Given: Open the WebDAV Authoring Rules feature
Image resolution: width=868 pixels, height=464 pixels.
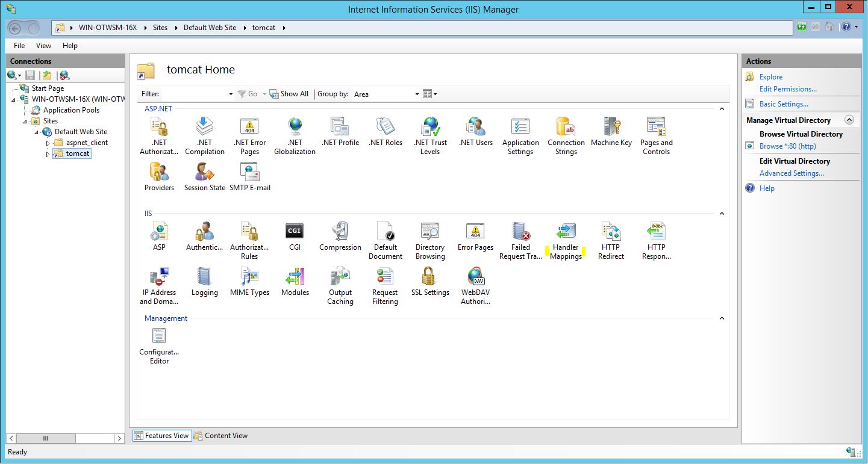Looking at the screenshot, I should (476, 286).
